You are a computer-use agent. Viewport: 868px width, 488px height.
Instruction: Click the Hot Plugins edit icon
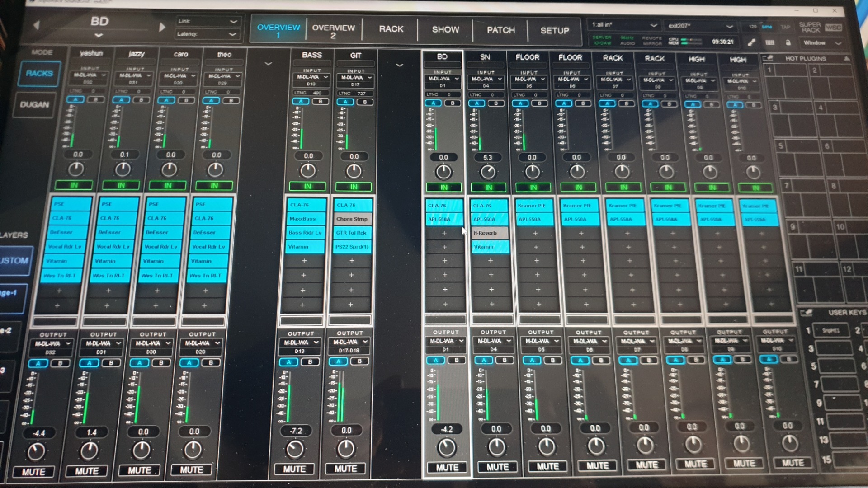pos(768,58)
